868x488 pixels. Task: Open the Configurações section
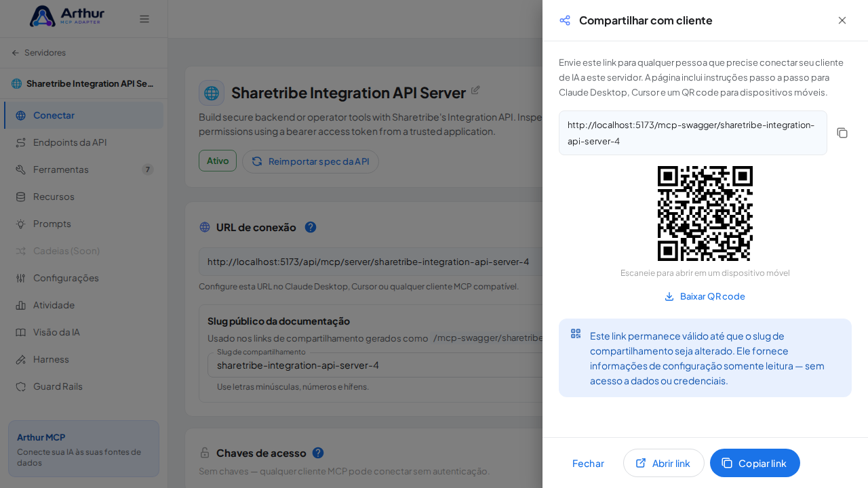coord(84,278)
